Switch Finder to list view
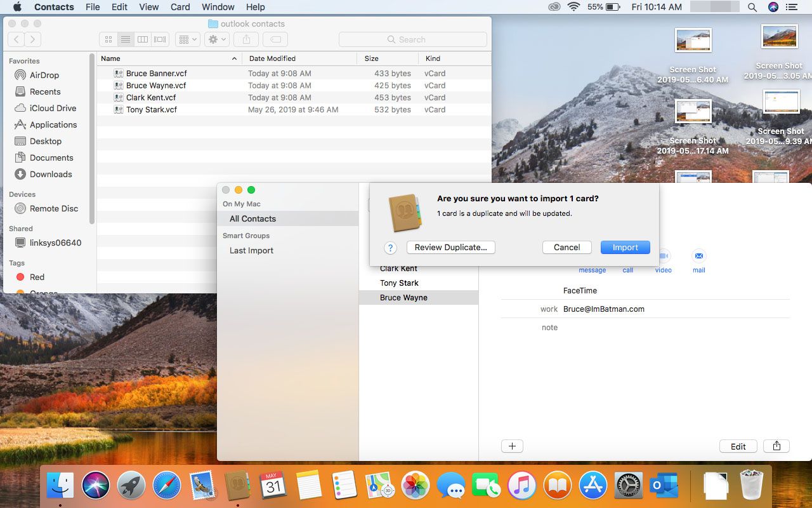This screenshot has height=508, width=812. click(x=126, y=39)
